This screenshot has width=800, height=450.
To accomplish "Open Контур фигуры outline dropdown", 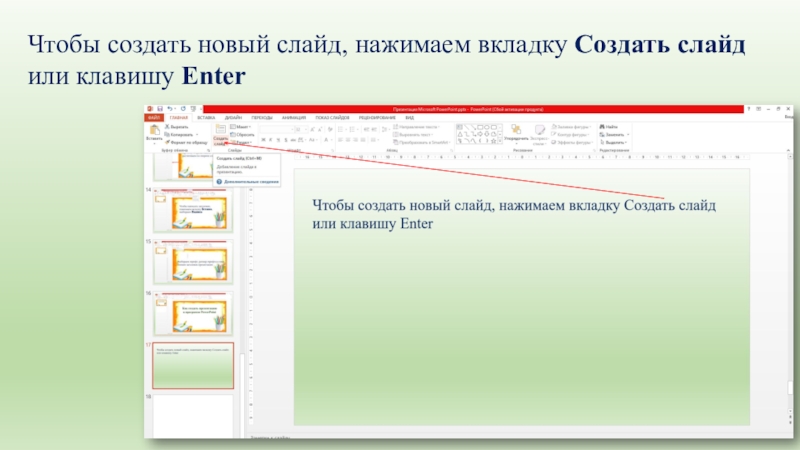I will tap(570, 135).
